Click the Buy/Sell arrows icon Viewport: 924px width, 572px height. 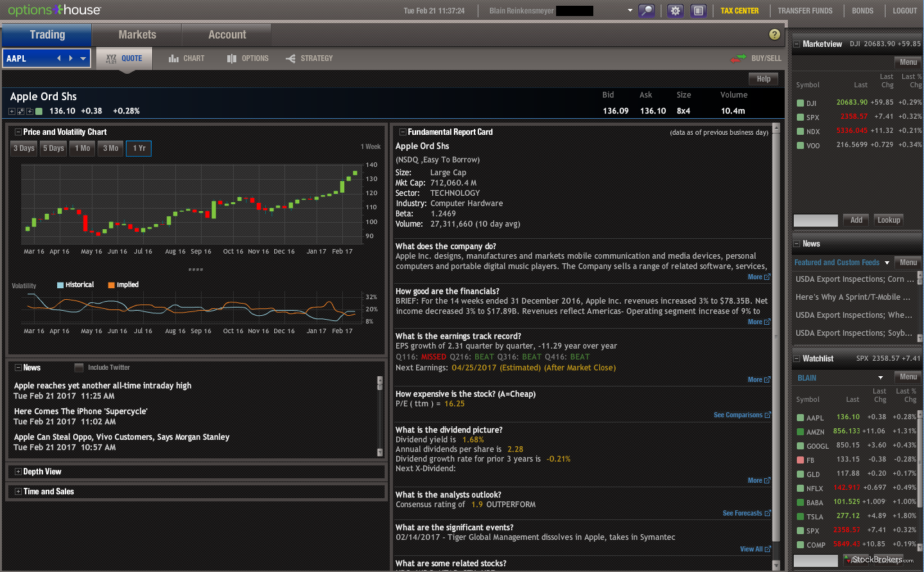738,58
